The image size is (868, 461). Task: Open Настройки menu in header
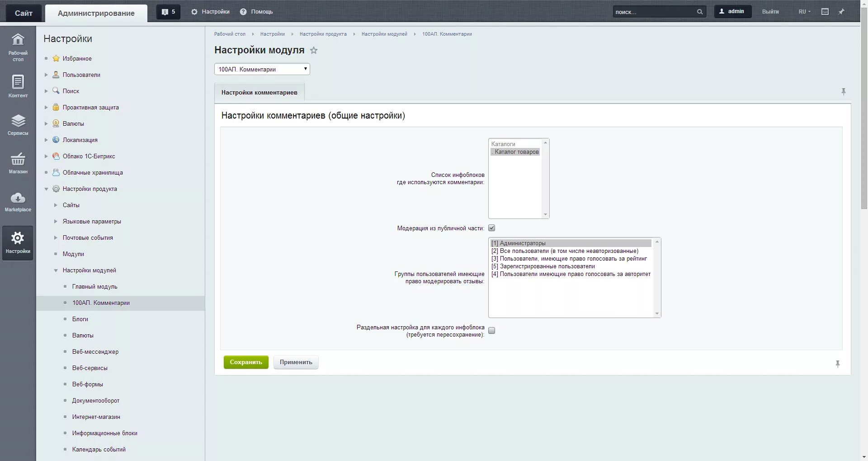(x=210, y=12)
